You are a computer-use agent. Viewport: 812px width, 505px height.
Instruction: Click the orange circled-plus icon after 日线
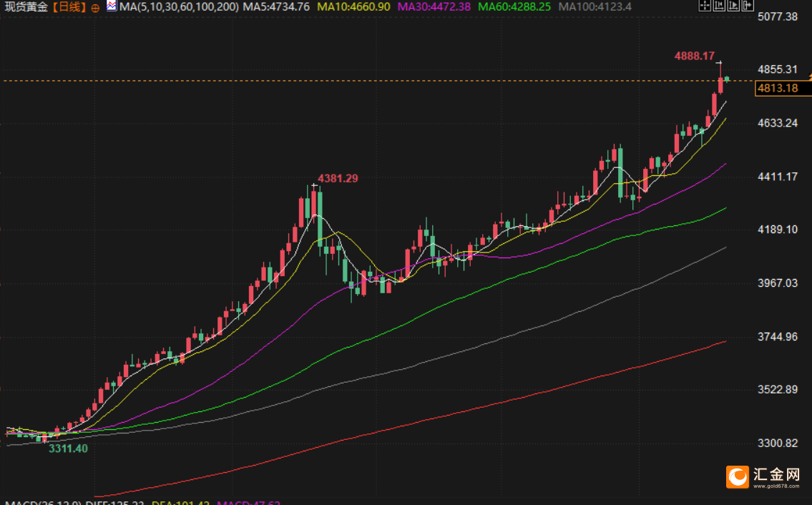click(x=95, y=8)
